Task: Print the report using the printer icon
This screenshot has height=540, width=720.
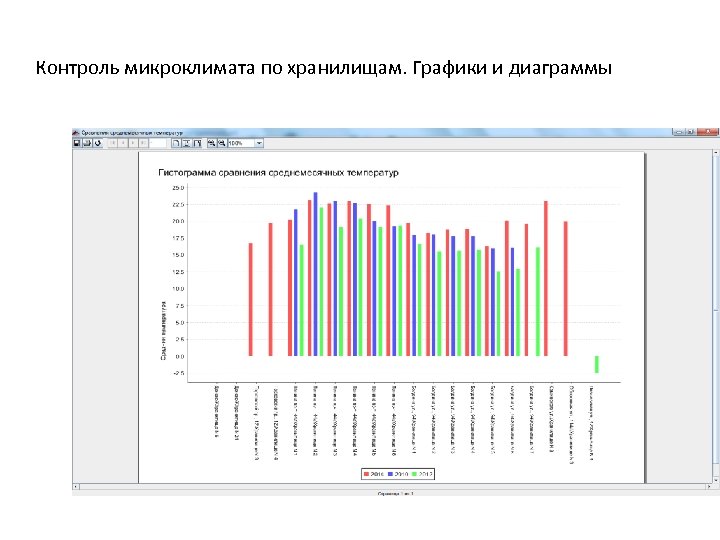Action: [x=87, y=143]
